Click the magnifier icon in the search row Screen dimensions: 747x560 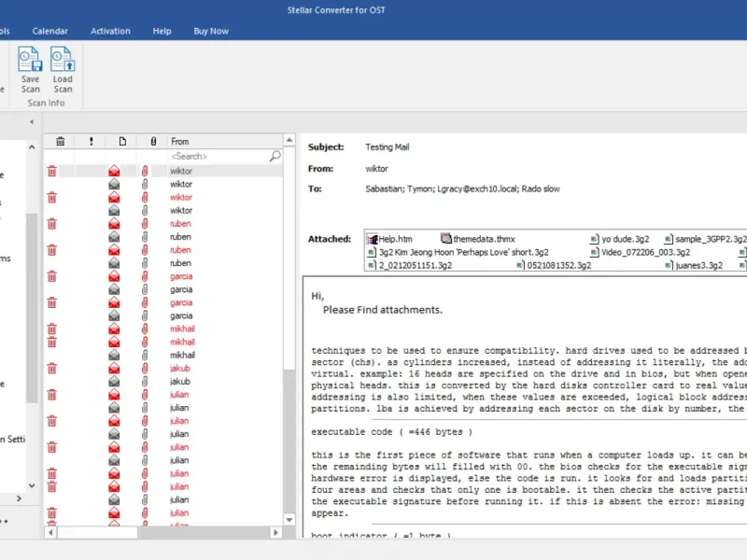point(275,156)
